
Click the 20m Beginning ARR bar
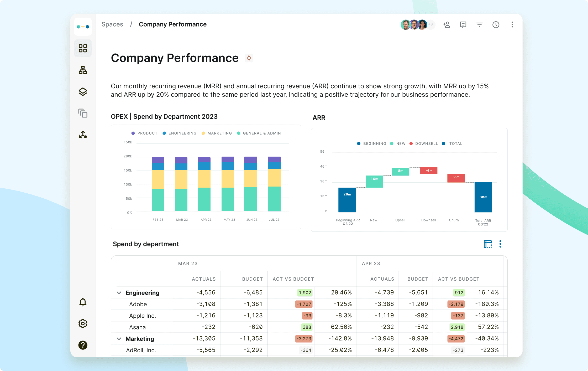point(347,200)
